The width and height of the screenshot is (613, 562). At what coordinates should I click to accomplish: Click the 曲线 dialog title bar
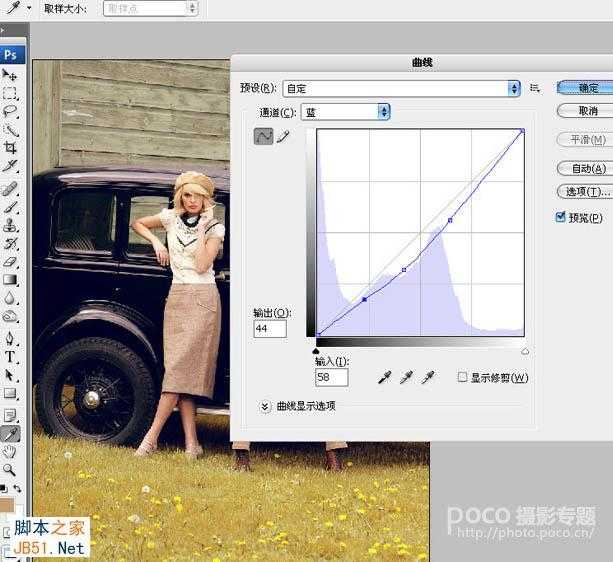pos(422,62)
